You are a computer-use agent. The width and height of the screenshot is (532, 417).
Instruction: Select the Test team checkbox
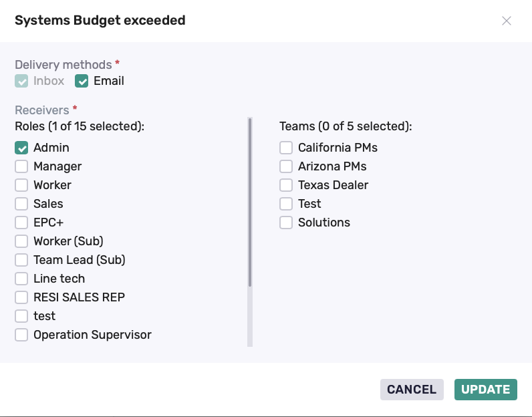[x=286, y=204]
